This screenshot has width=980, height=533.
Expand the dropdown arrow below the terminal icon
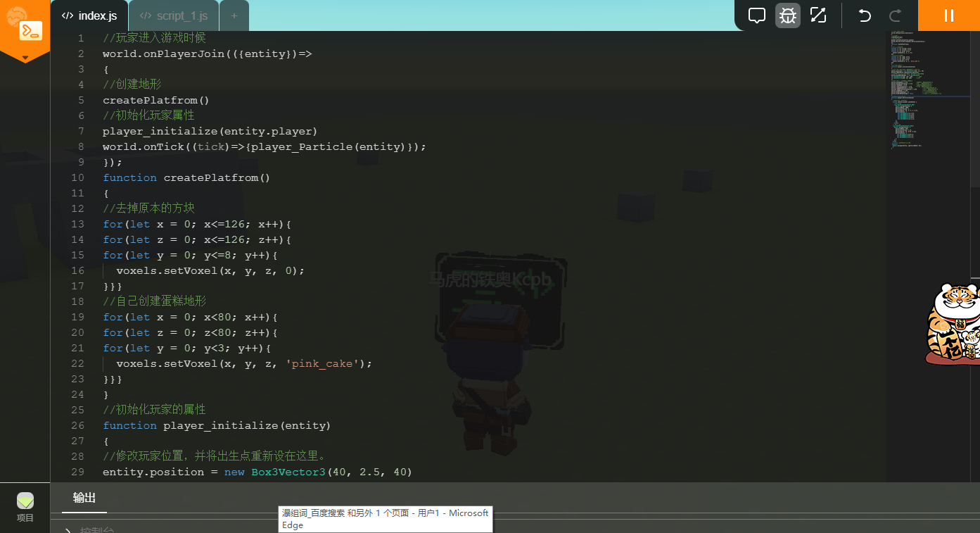click(x=25, y=57)
